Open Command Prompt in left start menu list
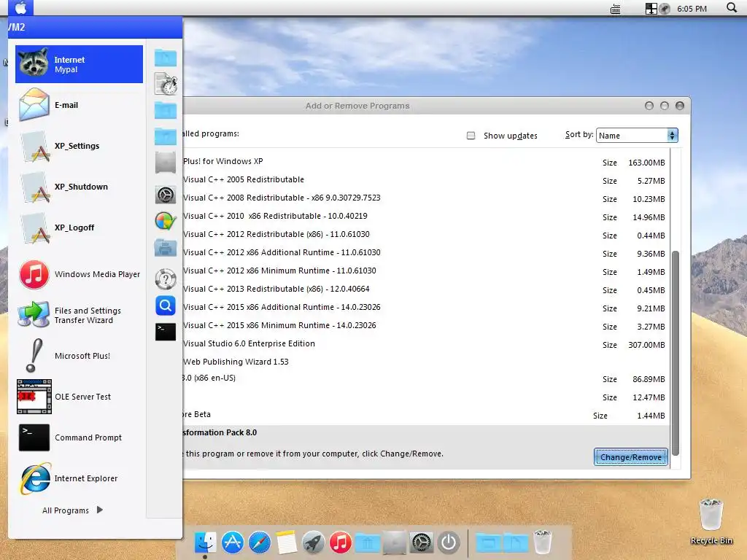747x560 pixels. pos(79,437)
